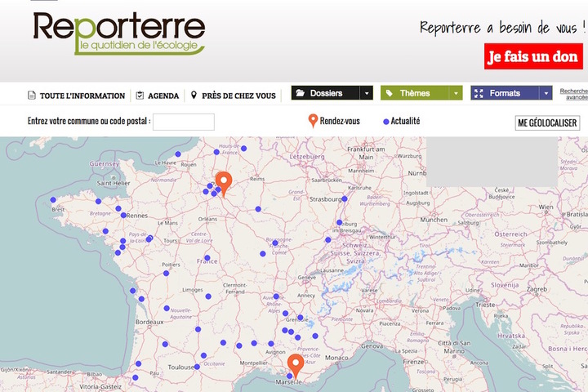Click the document icon beside Toute l'information
This screenshot has height=392, width=588.
[x=32, y=96]
